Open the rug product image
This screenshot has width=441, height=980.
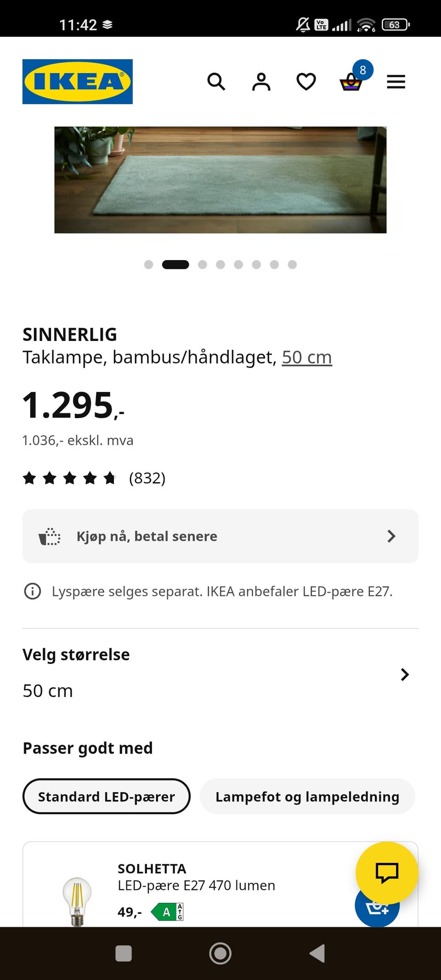click(220, 180)
